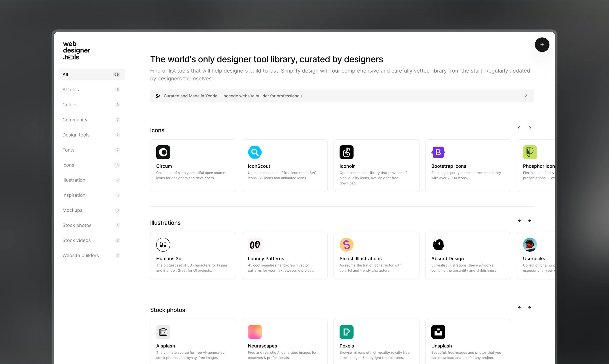Open the Pexels title
Viewport: 609px width, 364px height.
347,346
